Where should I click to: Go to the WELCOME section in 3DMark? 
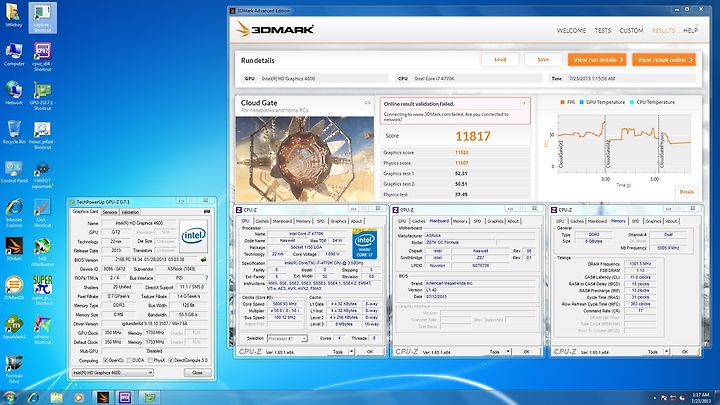(571, 30)
